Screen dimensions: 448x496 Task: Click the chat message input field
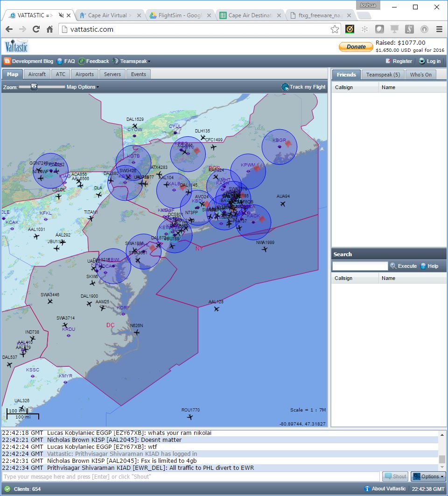click(191, 476)
